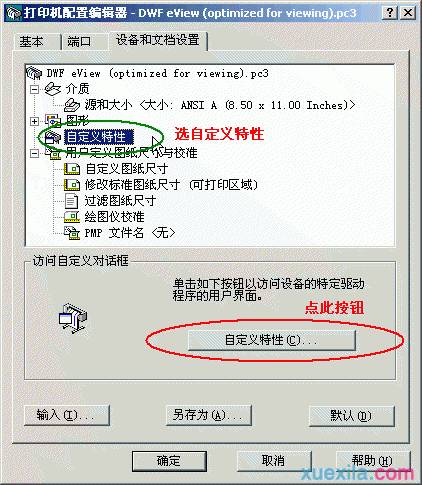Click the 过滤图纸尺寸 document icon
Viewport: 422px width, 485px height.
click(x=71, y=201)
